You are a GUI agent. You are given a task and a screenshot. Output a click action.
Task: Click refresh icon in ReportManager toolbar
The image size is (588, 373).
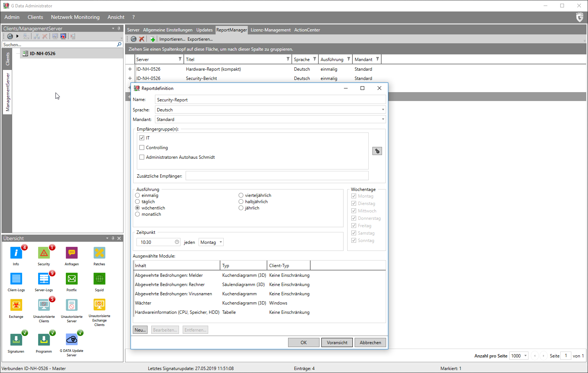pyautogui.click(x=134, y=39)
